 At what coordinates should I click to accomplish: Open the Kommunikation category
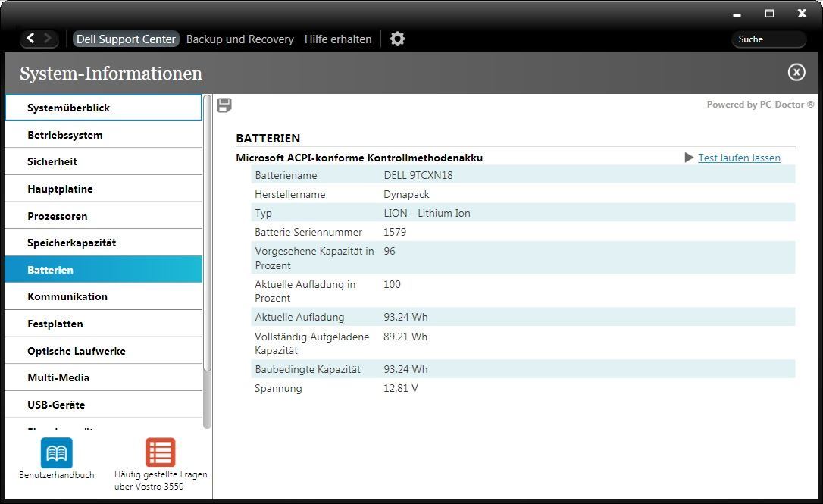(103, 296)
